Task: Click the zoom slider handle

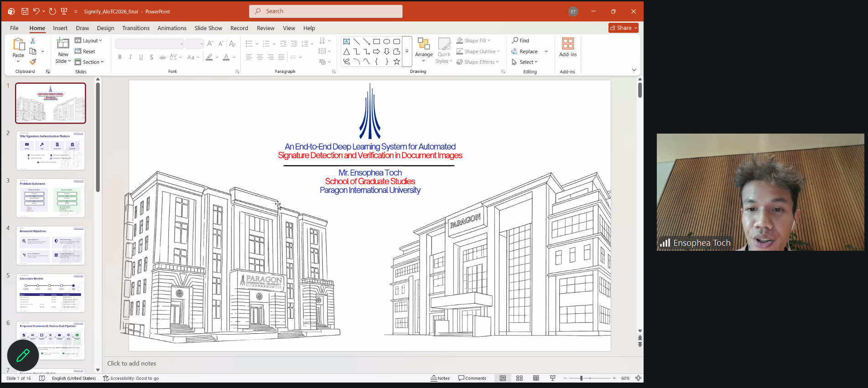Action: click(582, 378)
